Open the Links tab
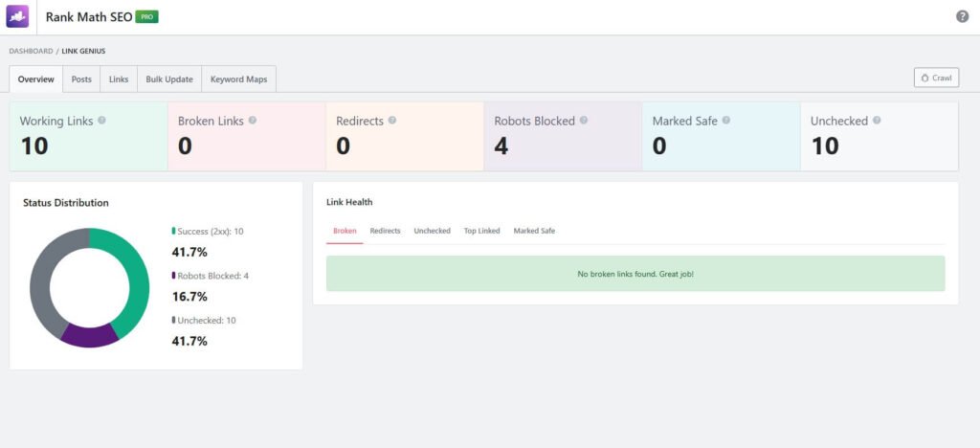 coord(119,79)
